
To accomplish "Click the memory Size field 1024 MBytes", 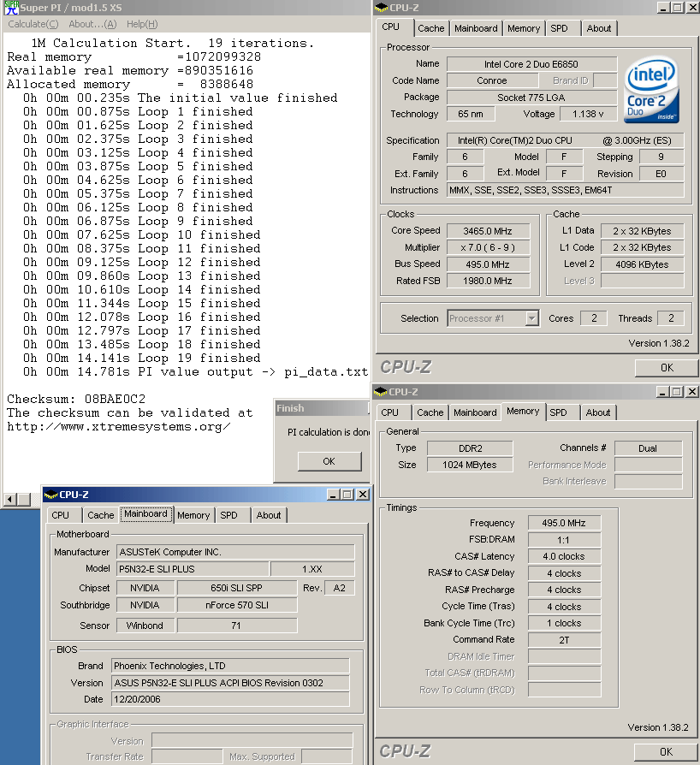I will click(x=471, y=465).
